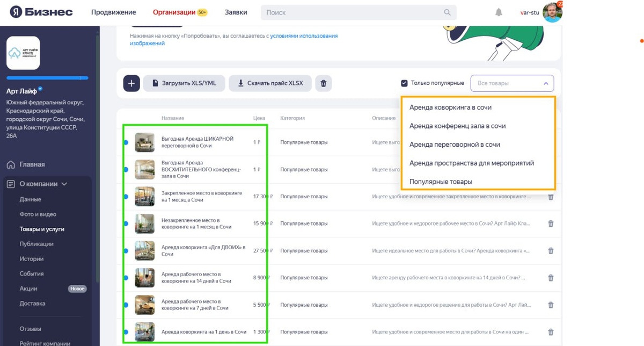Click the Цена column header

259,118
